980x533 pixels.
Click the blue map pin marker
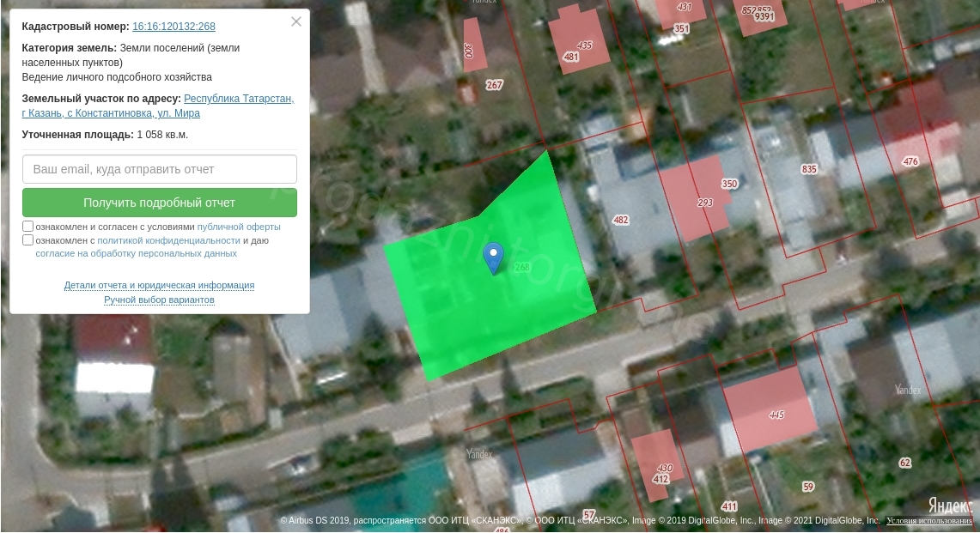(493, 257)
